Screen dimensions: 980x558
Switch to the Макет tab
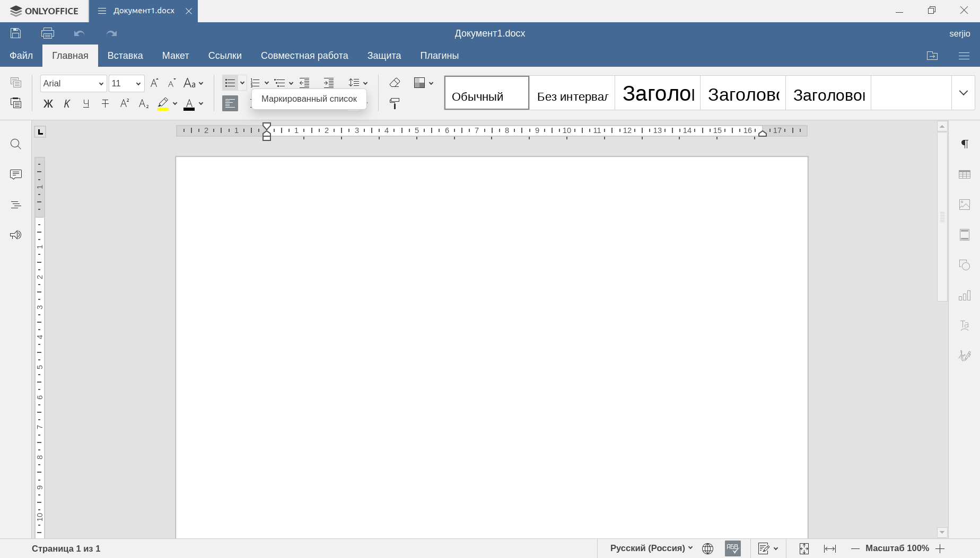point(176,56)
